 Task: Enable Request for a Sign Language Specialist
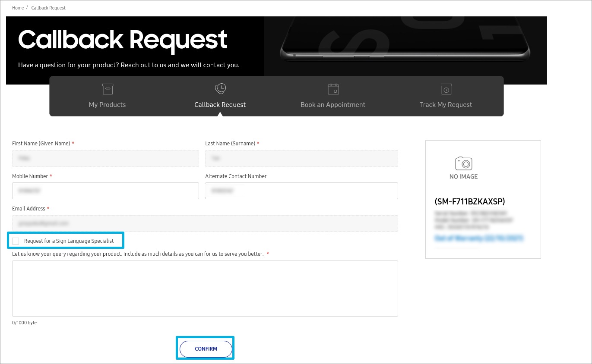pyautogui.click(x=16, y=241)
